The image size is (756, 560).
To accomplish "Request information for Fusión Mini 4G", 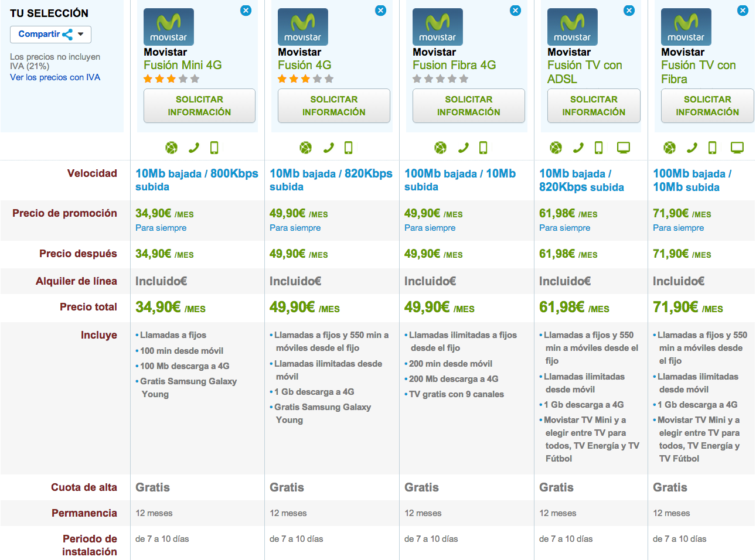I will point(199,105).
